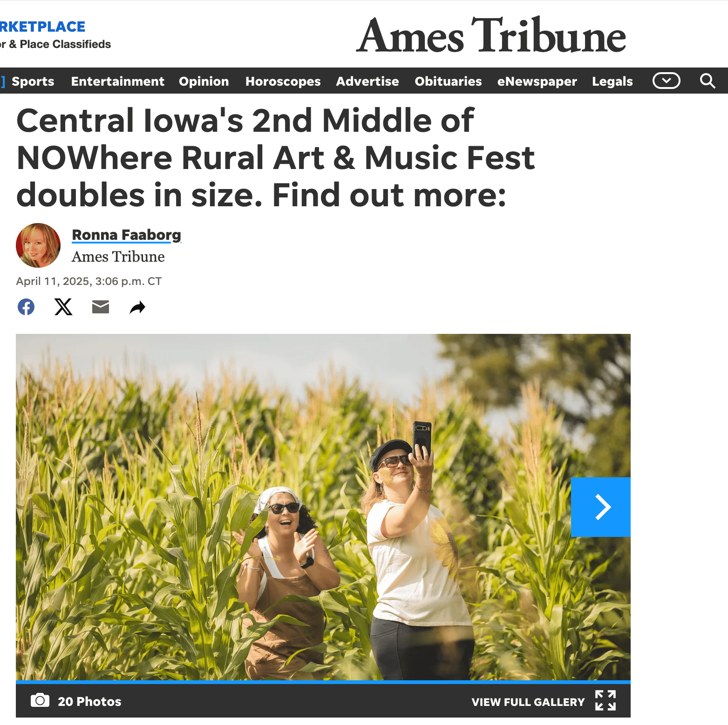This screenshot has height=725, width=728.
Task: Open the Sports section
Action: [x=33, y=81]
